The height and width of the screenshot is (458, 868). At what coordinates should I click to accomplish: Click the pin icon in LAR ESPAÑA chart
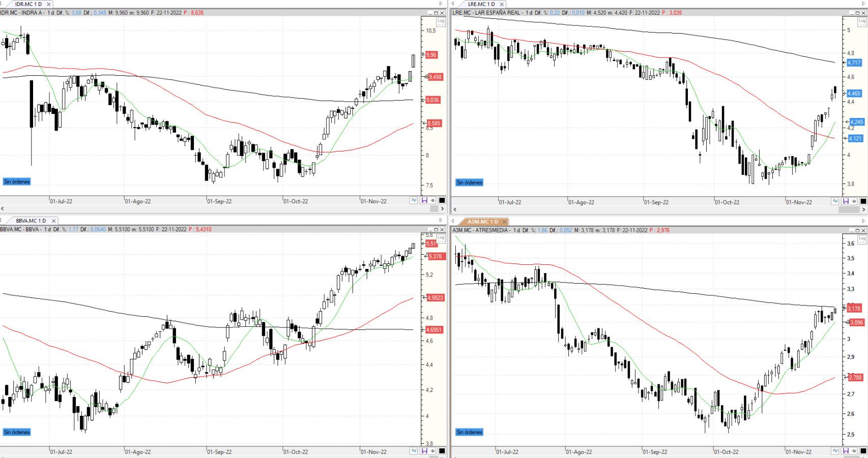tap(854, 201)
